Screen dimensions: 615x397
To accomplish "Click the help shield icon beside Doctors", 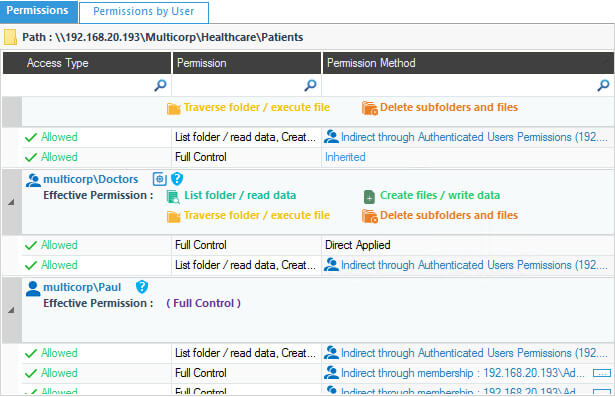I will point(177,179).
